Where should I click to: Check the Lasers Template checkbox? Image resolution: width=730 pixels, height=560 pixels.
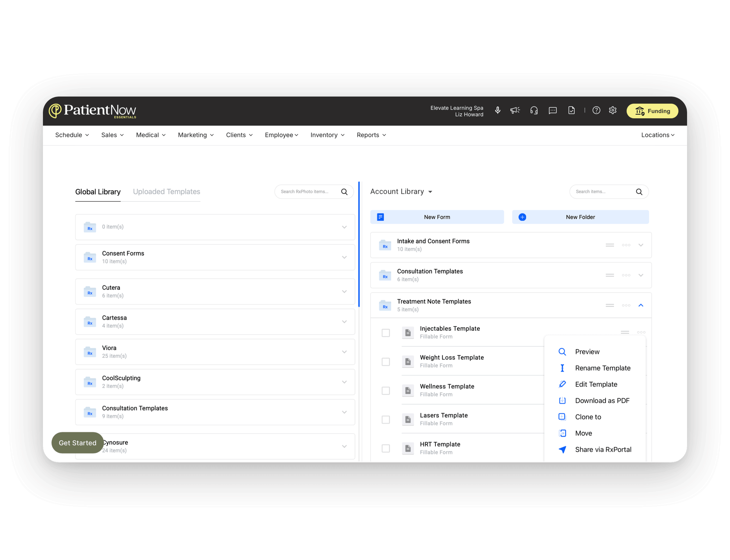[x=386, y=420]
